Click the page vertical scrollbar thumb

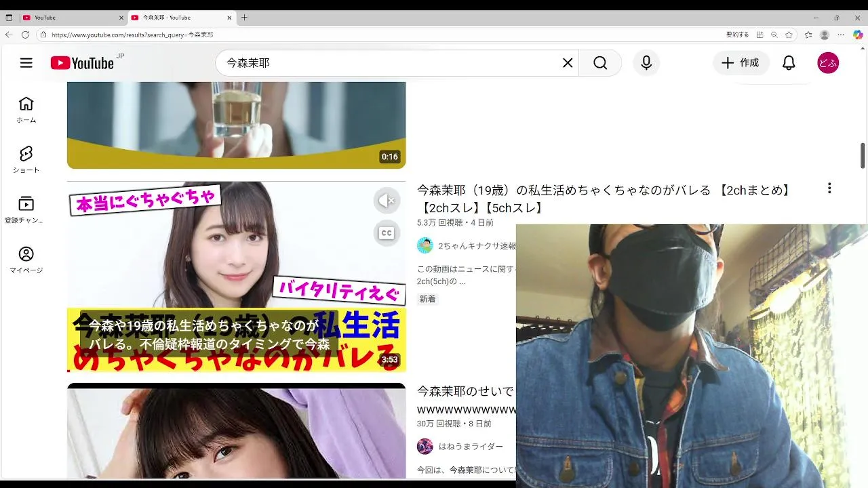(x=863, y=155)
